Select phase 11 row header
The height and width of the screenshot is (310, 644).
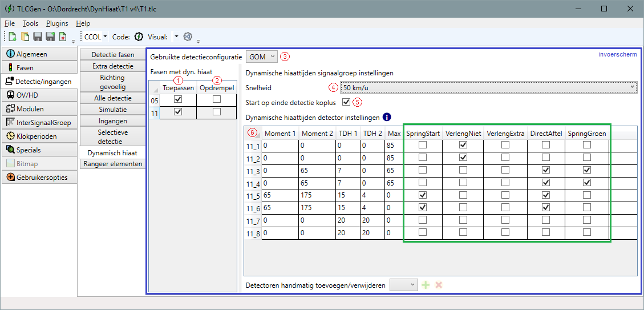(153, 112)
